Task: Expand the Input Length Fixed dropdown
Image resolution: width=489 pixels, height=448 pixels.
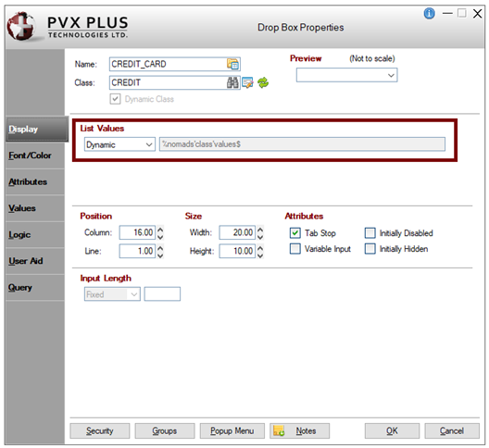Action: (112, 294)
